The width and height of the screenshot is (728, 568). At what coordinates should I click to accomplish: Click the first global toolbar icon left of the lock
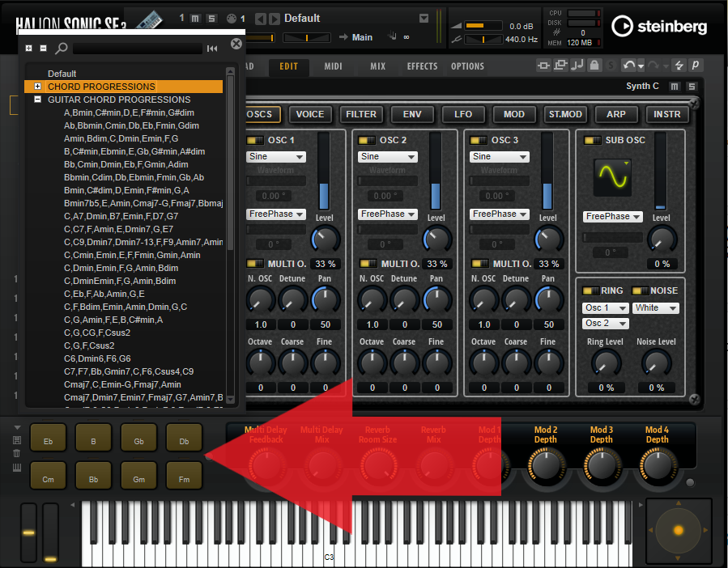tap(543, 66)
